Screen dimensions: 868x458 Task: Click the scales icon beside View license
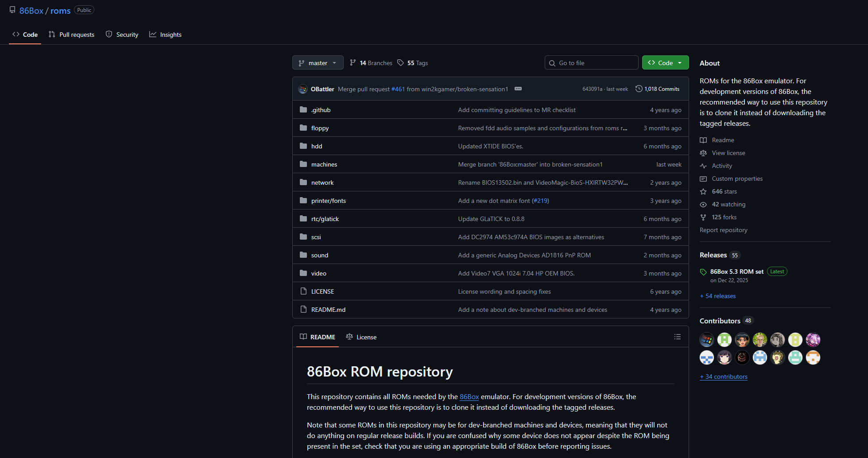click(703, 153)
